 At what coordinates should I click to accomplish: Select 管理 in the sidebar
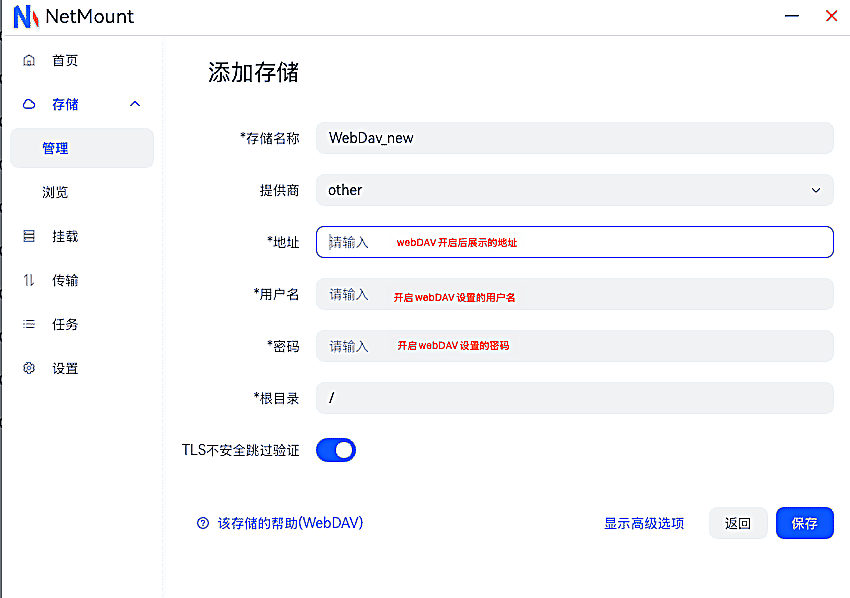(82, 148)
